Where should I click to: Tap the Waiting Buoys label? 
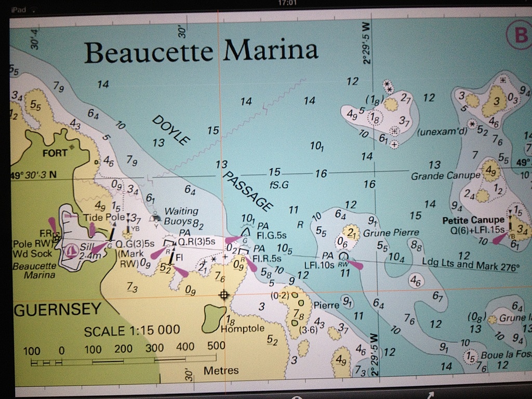click(181, 216)
